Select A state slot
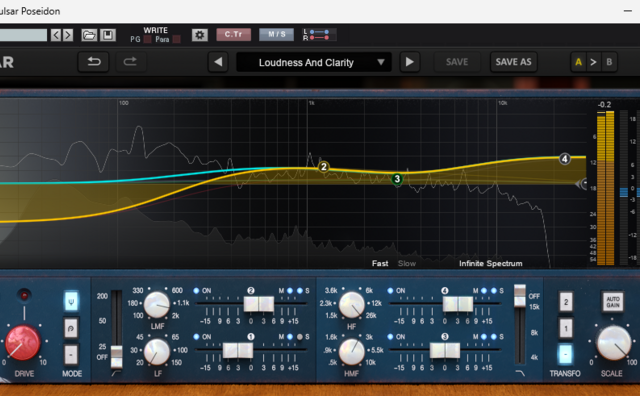 pos(578,62)
